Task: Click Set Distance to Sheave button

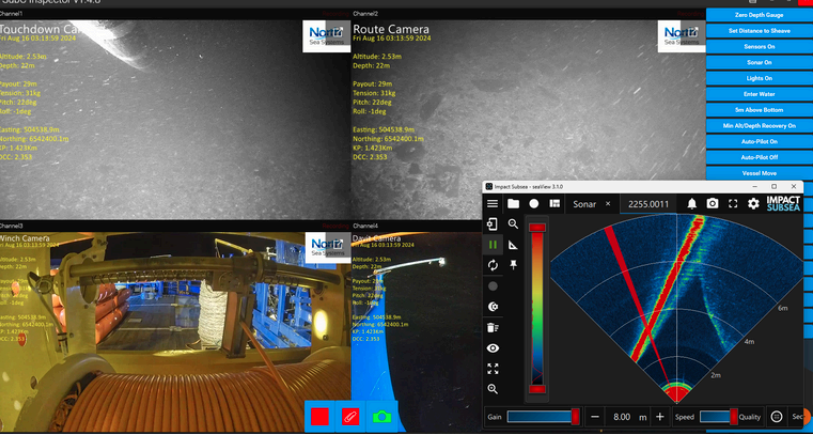Action: coord(759,31)
